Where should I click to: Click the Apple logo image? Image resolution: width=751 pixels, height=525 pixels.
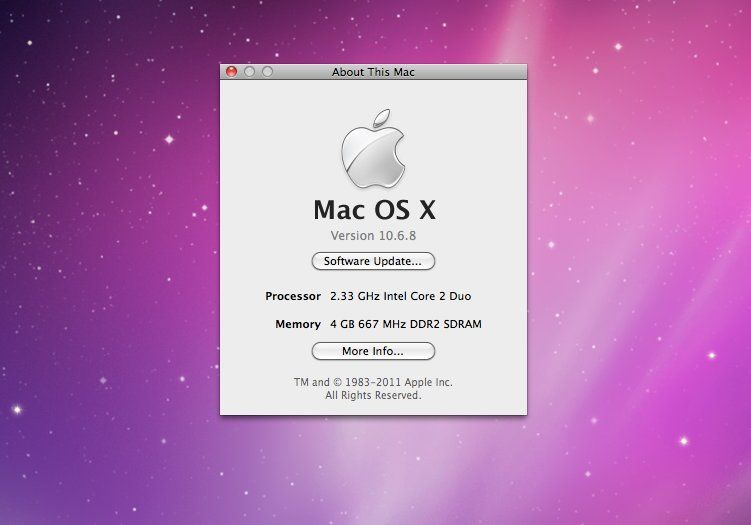[373, 148]
